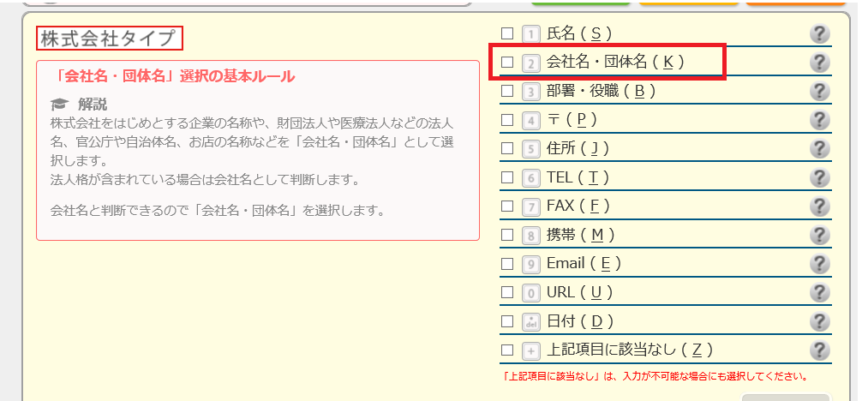Viewport: 868px width, 401px height.
Task: Show help for URL option
Action: click(820, 292)
